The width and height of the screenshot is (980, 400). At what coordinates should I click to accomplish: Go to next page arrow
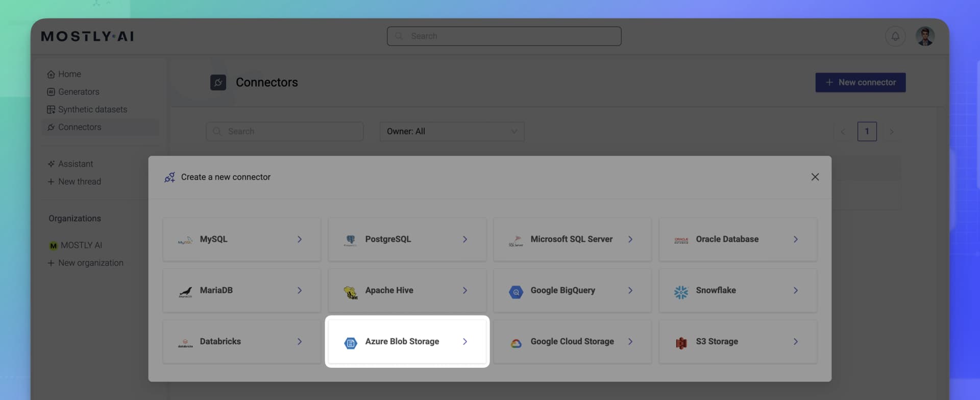pos(892,132)
